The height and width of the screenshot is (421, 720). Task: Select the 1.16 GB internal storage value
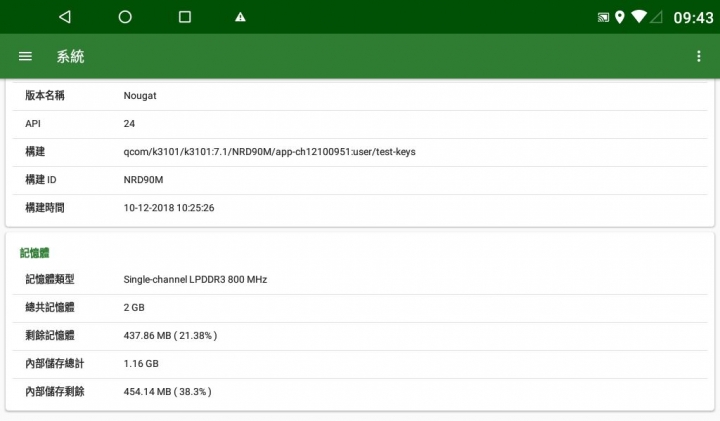click(141, 363)
